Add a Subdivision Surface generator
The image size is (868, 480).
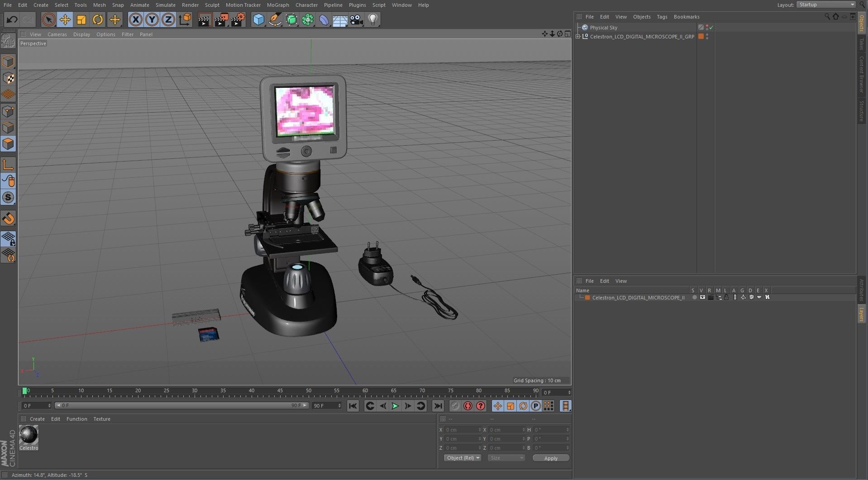pyautogui.click(x=291, y=19)
